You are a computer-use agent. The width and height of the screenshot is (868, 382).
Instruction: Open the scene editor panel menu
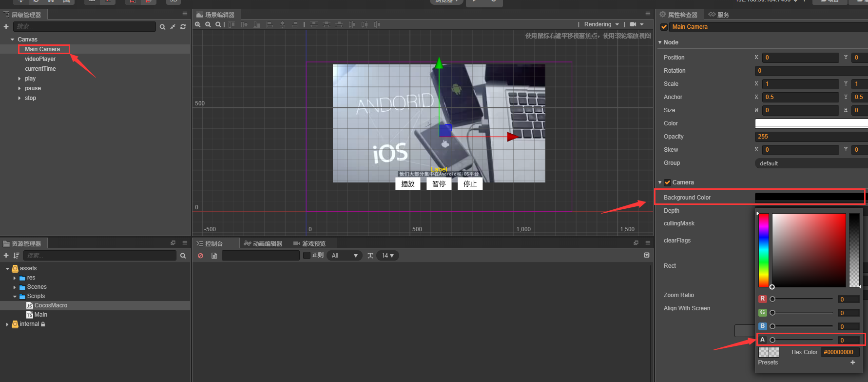(x=648, y=14)
